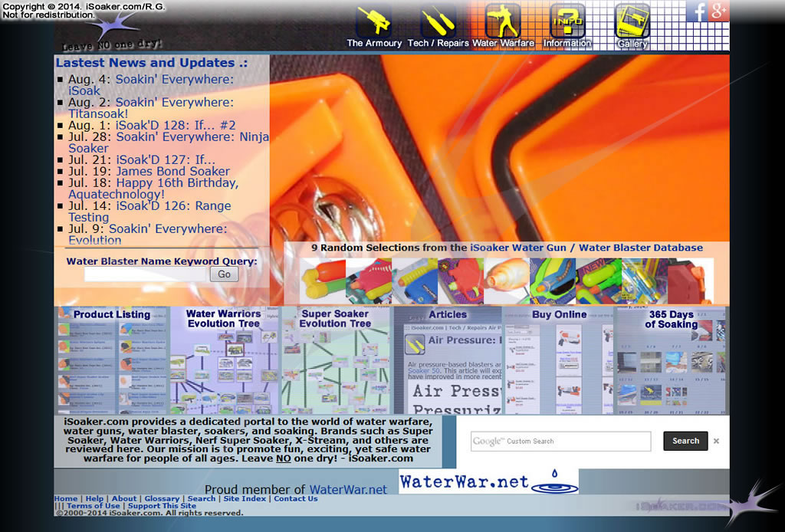Viewport: 785px width, 532px height.
Task: Open the Information question mark icon
Action: point(567,21)
